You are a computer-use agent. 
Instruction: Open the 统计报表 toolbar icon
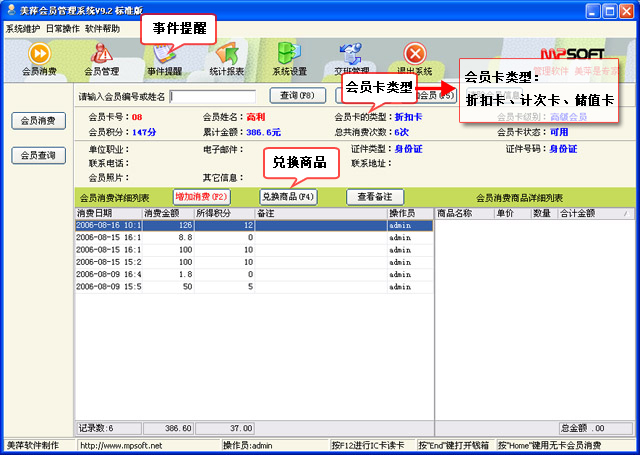[226, 58]
